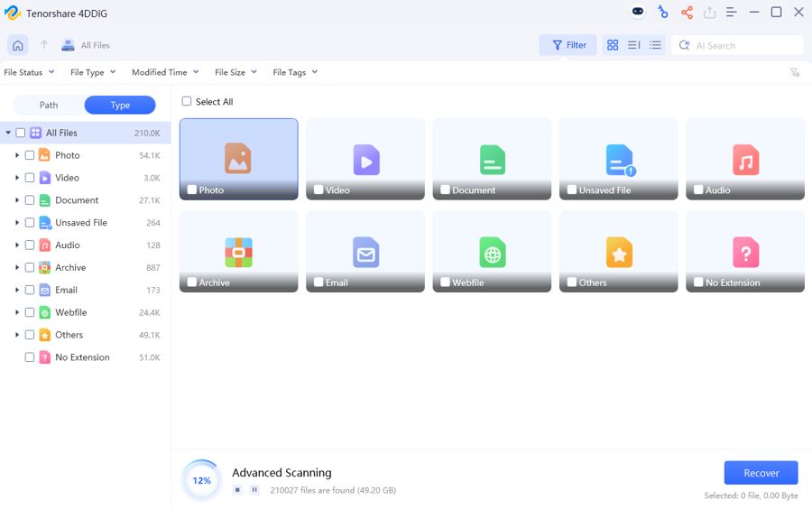
Task: Open the File Tags dropdown
Action: (295, 72)
